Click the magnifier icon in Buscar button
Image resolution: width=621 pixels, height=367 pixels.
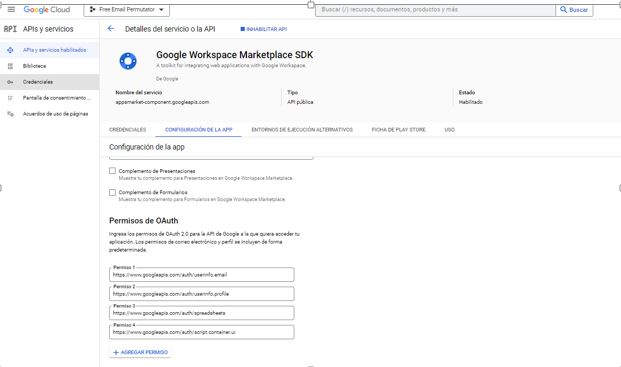pos(563,10)
